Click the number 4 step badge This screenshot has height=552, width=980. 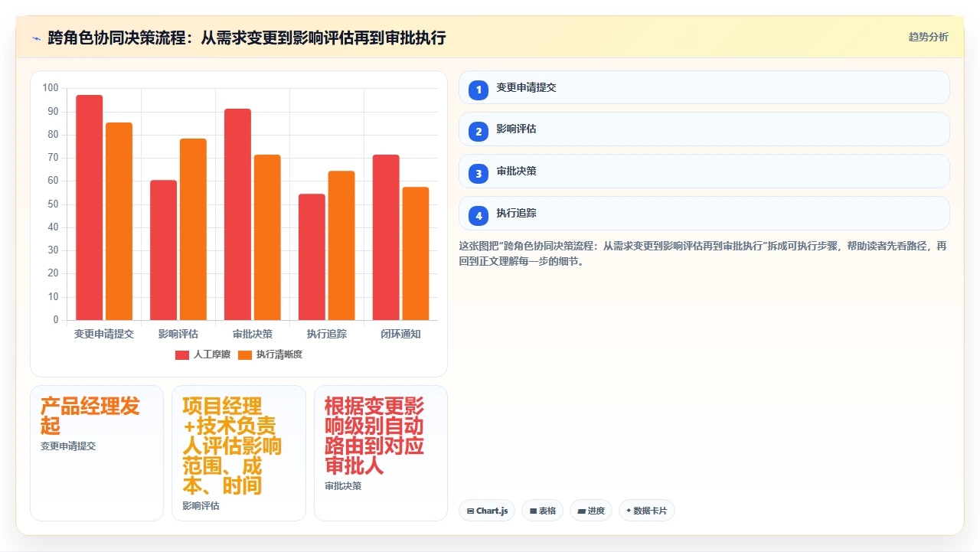(x=479, y=216)
